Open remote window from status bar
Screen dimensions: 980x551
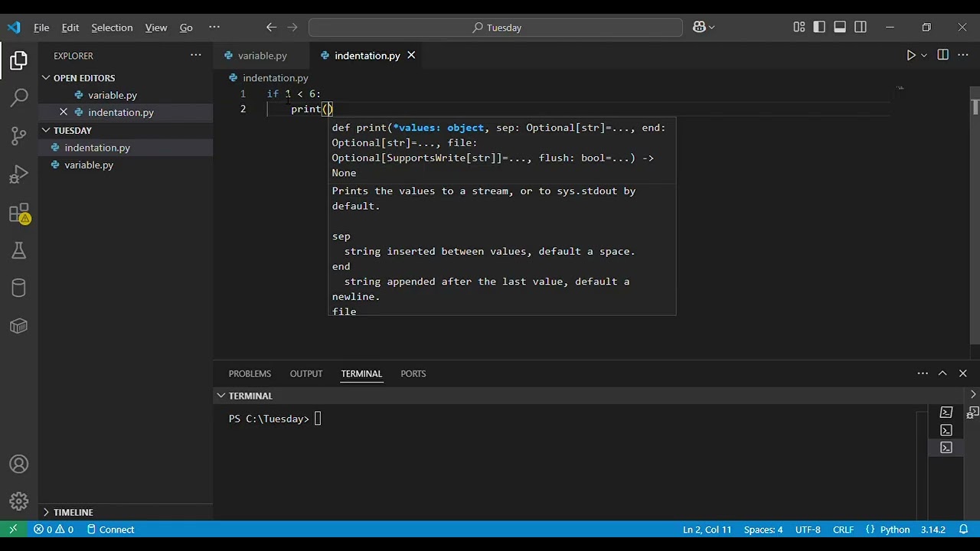tap(13, 530)
